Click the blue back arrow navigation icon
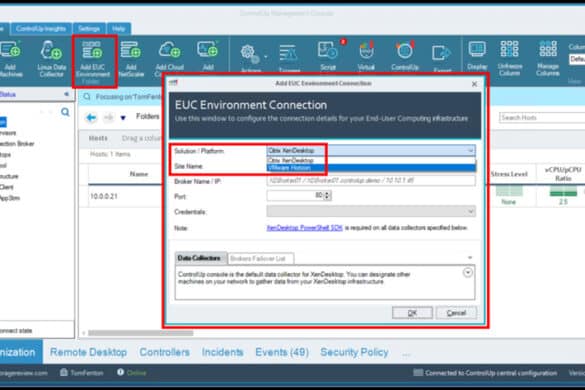 [91, 118]
